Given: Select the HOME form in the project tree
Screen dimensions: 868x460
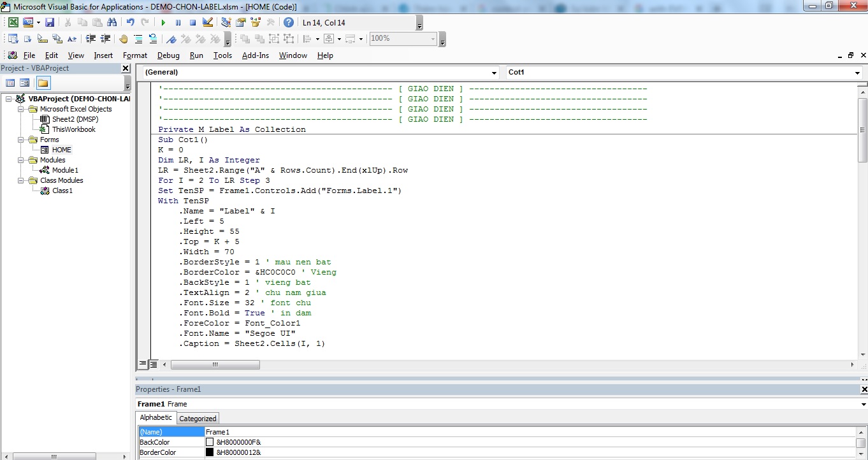Looking at the screenshot, I should click(x=62, y=150).
